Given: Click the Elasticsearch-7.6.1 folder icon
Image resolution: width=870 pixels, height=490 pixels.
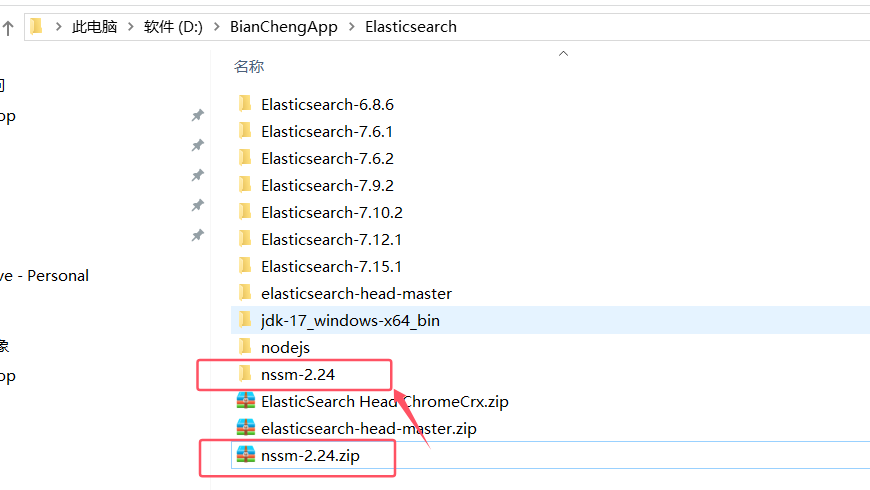Looking at the screenshot, I should coord(245,131).
